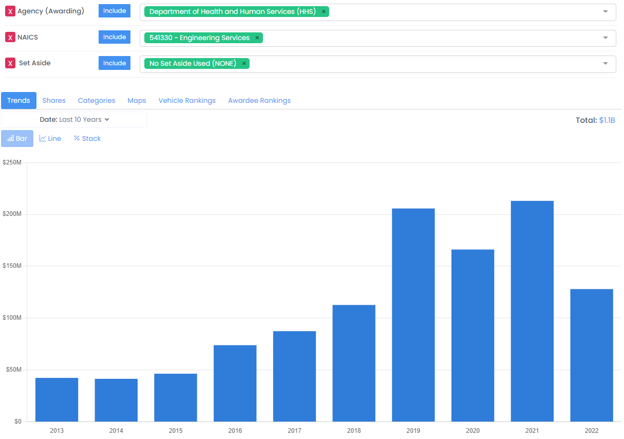Screen dimensions: 624x439
Task: Expand the Set Aside dropdown arrow
Action: pos(605,64)
